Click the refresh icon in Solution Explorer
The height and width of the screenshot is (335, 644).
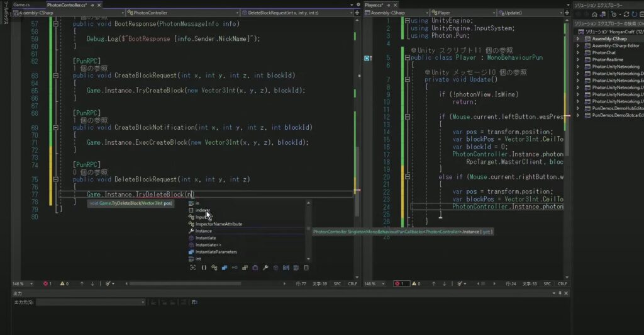point(635,14)
